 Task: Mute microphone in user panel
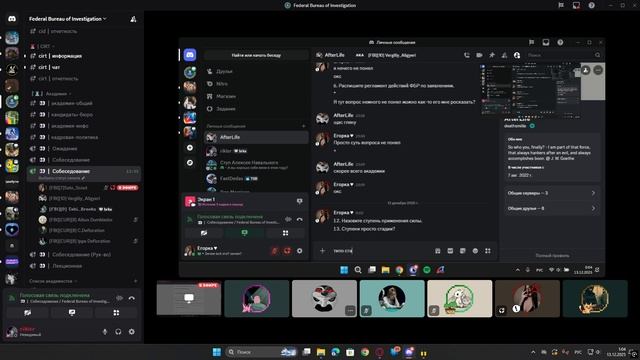(105, 332)
